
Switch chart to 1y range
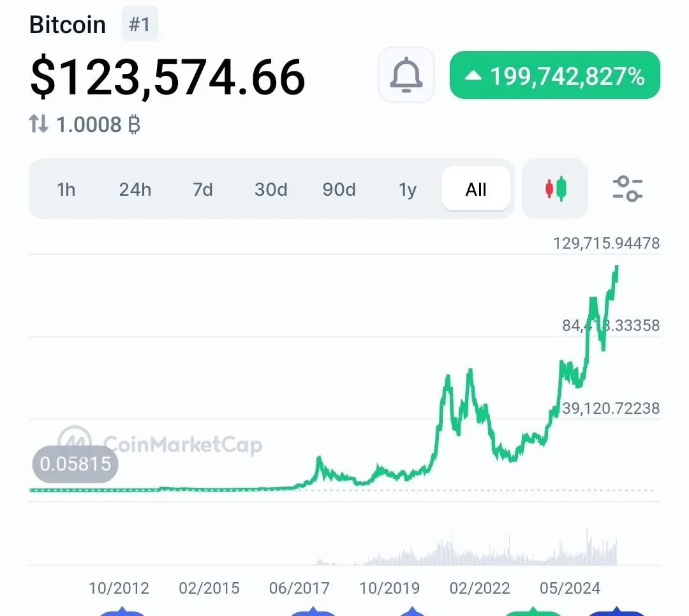[407, 189]
